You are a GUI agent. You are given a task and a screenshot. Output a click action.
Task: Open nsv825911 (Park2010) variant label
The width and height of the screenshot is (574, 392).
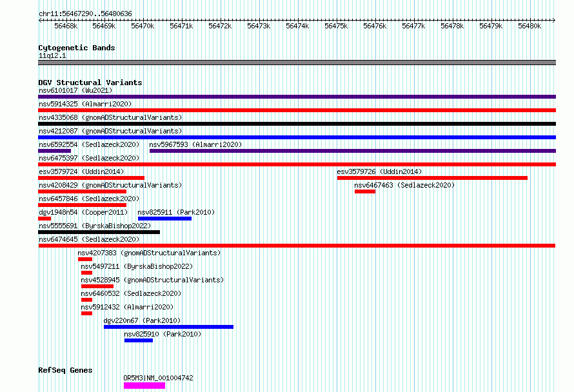(176, 212)
